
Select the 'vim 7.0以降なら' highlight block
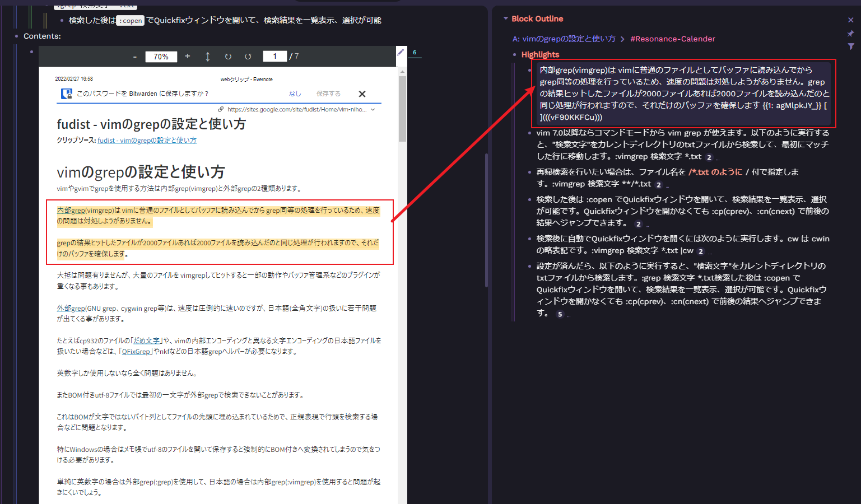[682, 144]
